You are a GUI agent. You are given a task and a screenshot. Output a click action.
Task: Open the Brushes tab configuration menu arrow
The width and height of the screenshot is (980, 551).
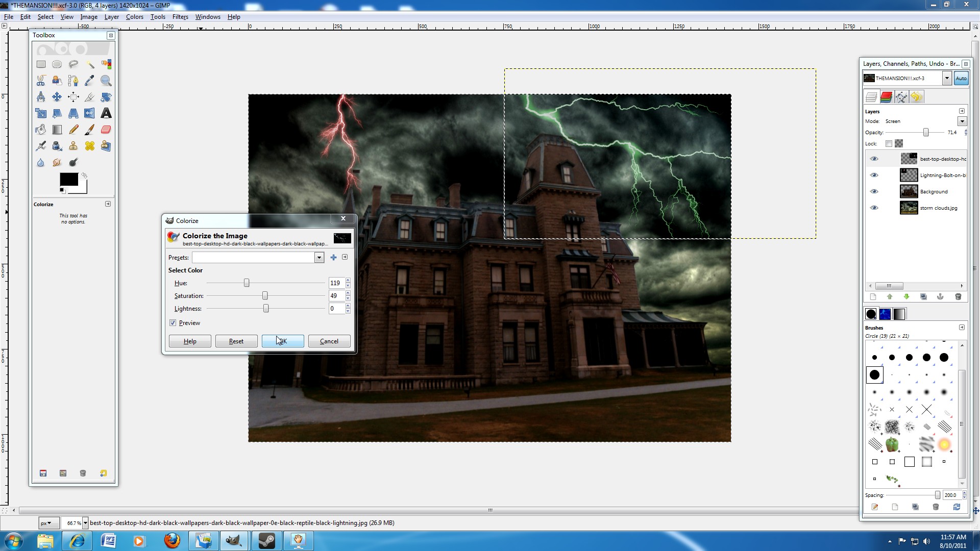pos(962,328)
